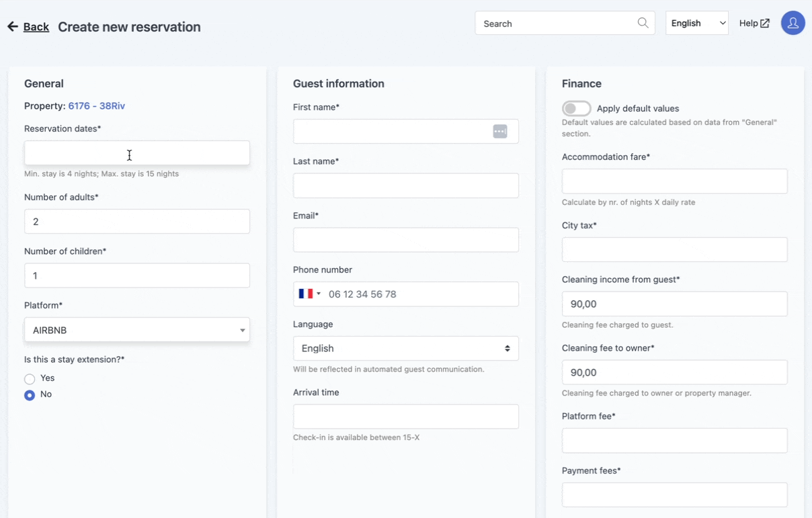812x518 pixels.
Task: Open the guest Language dropdown
Action: tap(405, 348)
